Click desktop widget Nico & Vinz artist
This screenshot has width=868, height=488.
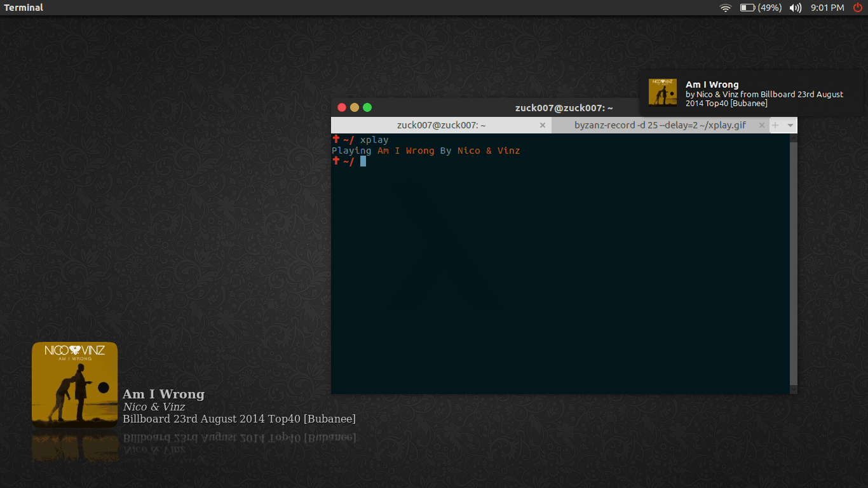tap(154, 407)
